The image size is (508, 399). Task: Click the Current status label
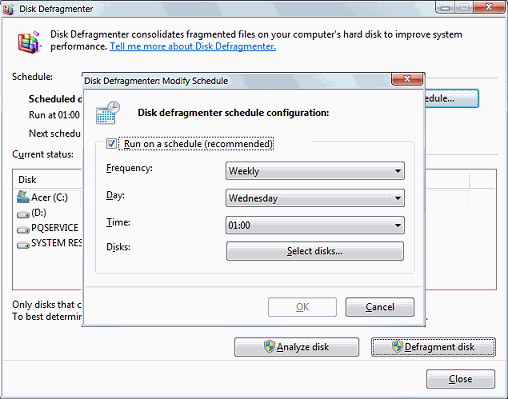[x=43, y=155]
